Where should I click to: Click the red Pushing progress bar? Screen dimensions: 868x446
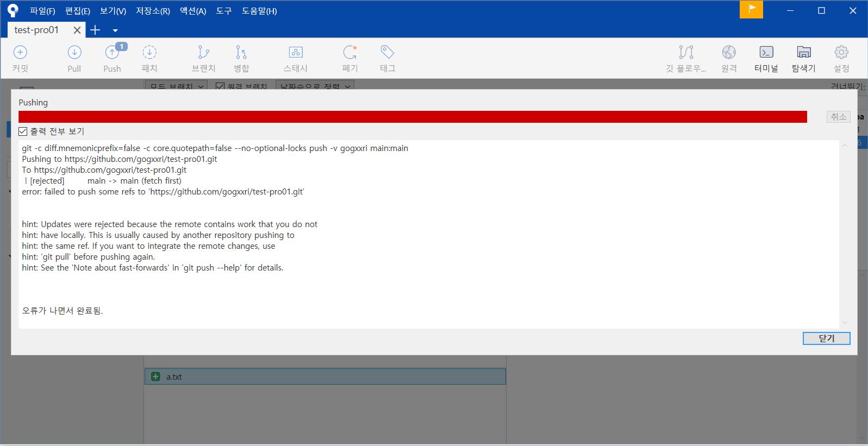[413, 117]
